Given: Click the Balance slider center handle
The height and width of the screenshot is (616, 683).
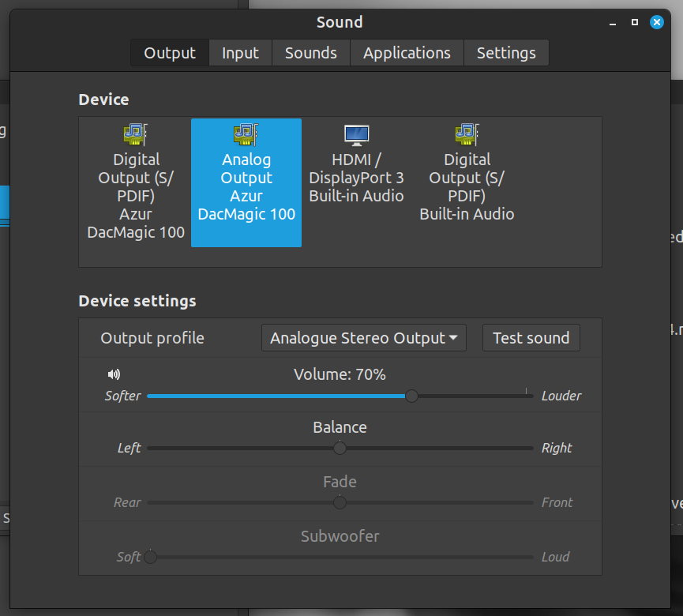Looking at the screenshot, I should click(340, 449).
